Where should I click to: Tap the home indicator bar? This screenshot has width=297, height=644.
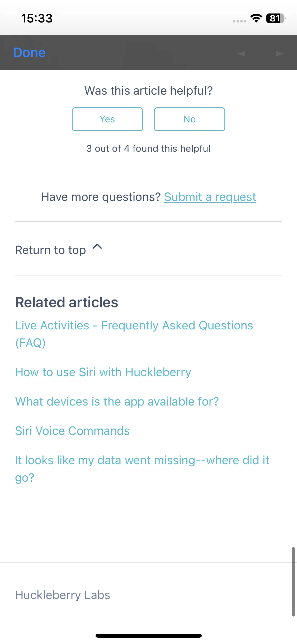click(149, 636)
